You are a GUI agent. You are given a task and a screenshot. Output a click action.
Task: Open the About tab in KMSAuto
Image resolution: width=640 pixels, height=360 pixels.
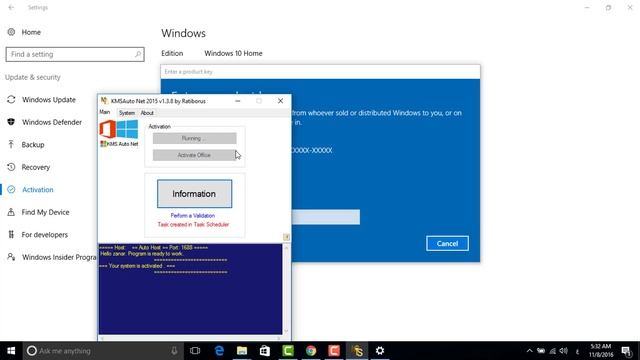coord(147,113)
